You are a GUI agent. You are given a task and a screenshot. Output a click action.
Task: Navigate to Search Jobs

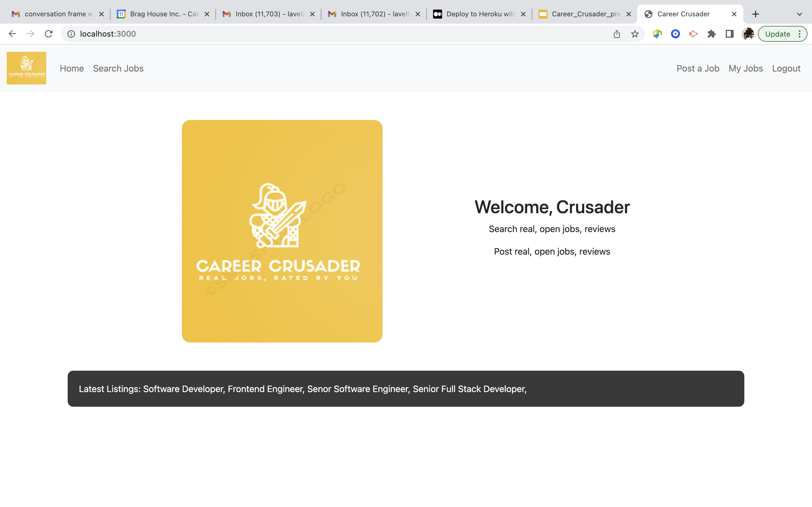[118, 68]
